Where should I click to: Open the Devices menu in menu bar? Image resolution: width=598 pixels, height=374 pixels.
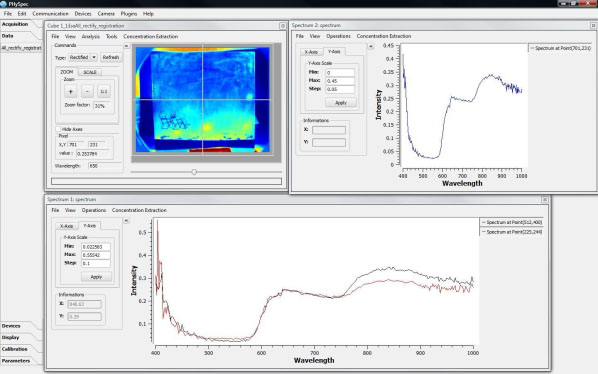pos(83,14)
